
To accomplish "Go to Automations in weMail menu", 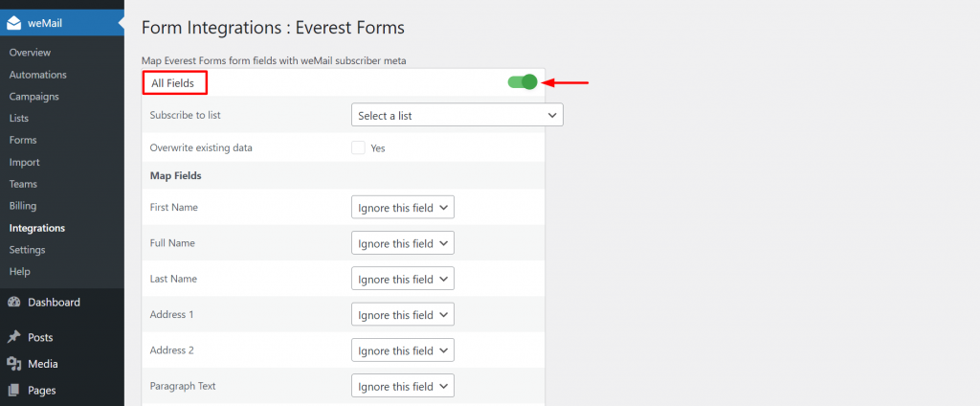I will click(37, 75).
